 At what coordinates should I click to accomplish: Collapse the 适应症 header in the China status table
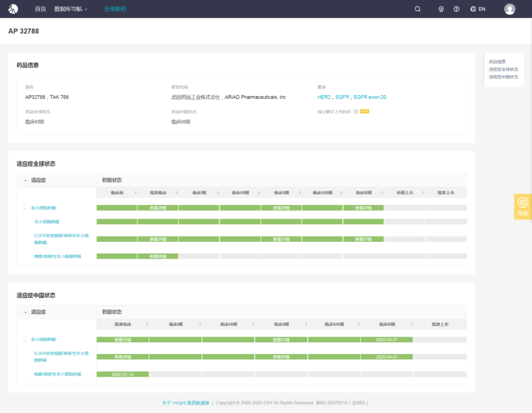click(x=26, y=312)
